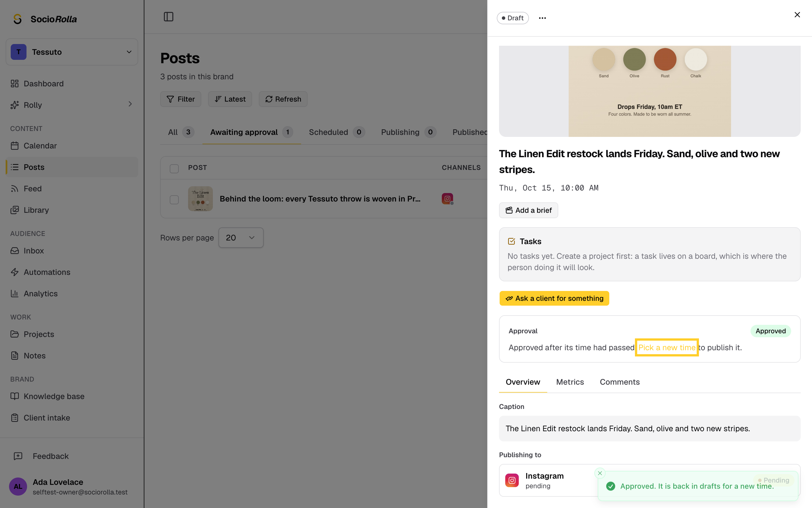Open the Draft status pill

coord(513,18)
